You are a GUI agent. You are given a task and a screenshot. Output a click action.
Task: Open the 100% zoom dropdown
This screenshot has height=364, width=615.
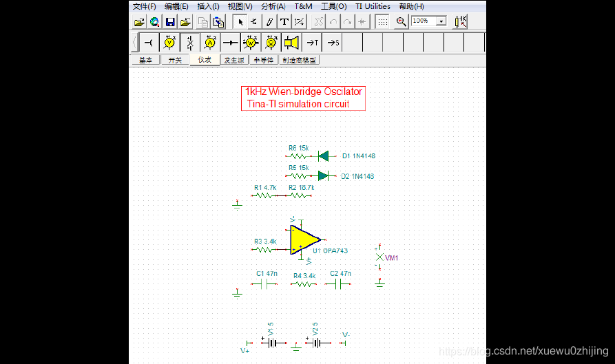click(x=441, y=21)
